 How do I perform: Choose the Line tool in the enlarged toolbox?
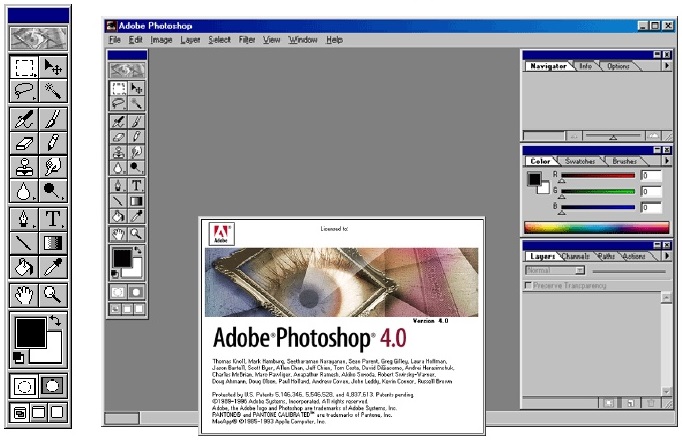24,243
